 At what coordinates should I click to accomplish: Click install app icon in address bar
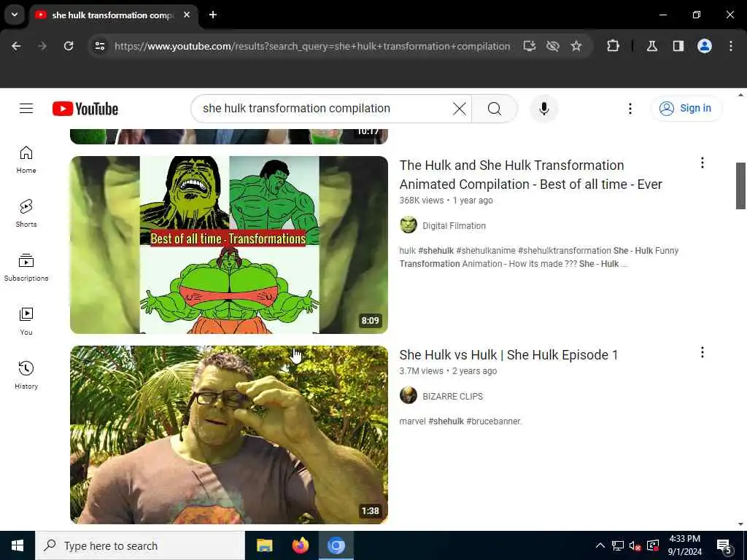(x=530, y=46)
